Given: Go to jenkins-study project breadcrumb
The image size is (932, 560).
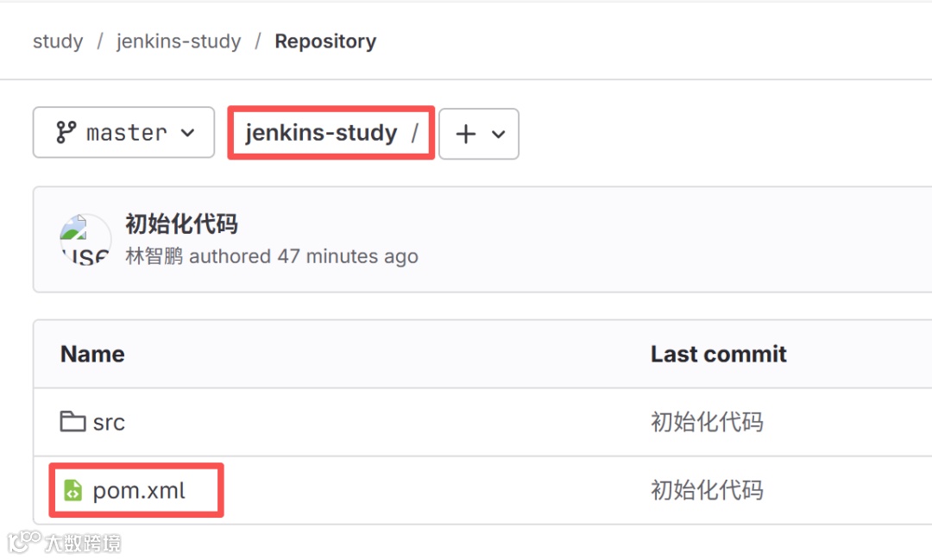Looking at the screenshot, I should [179, 41].
